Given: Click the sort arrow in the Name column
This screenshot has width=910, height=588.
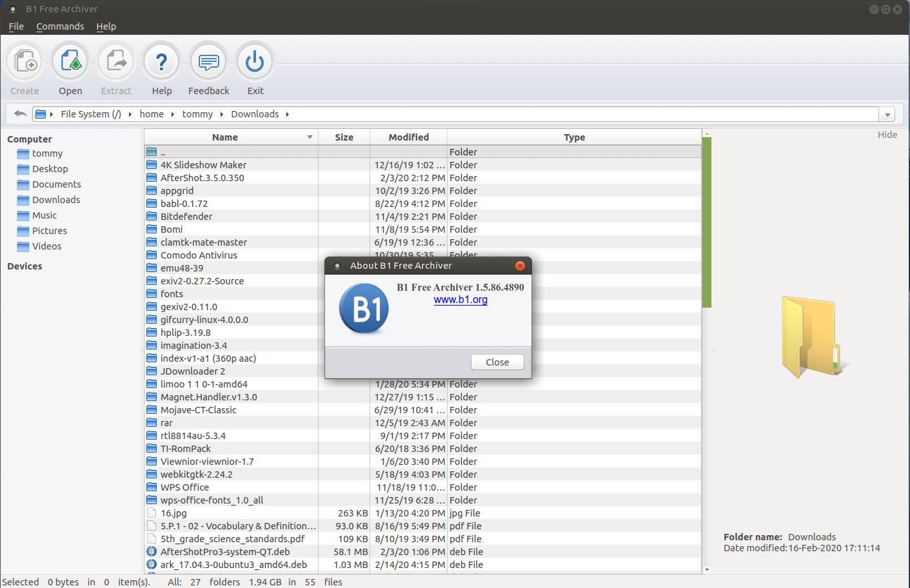Looking at the screenshot, I should [310, 137].
